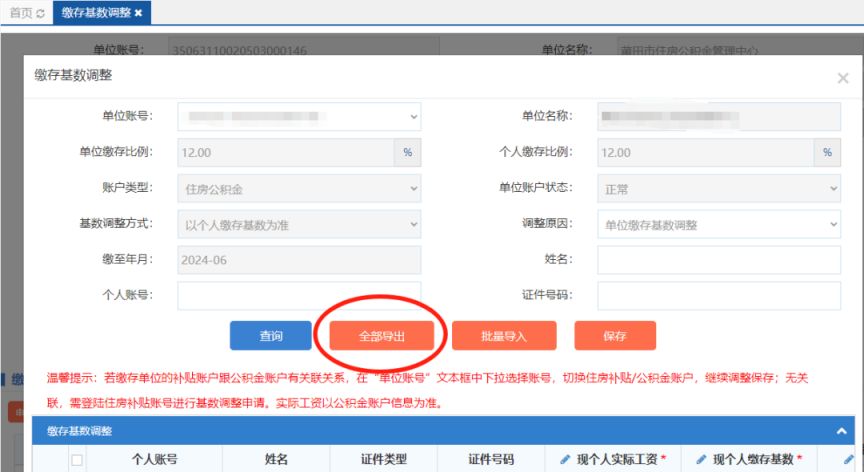This screenshot has height=472, width=864.
Task: Close the 缴存基数调整 dialog with the X
Action: (x=842, y=78)
